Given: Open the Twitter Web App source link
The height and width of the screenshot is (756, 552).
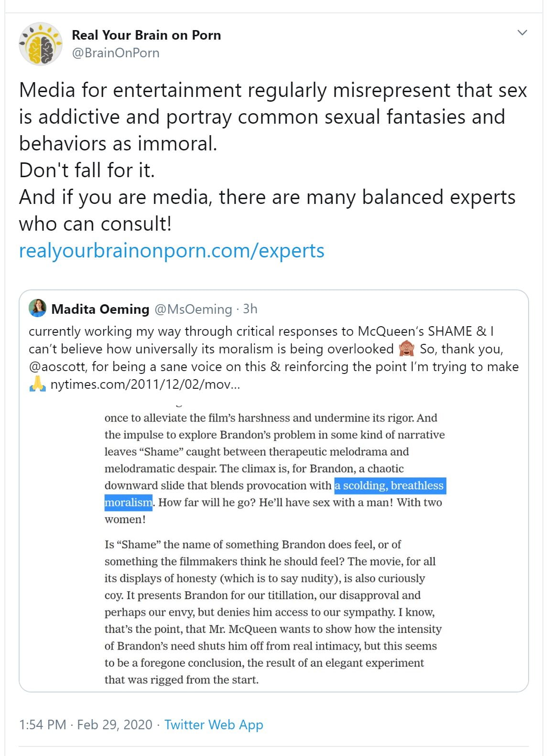Looking at the screenshot, I should pos(214,724).
